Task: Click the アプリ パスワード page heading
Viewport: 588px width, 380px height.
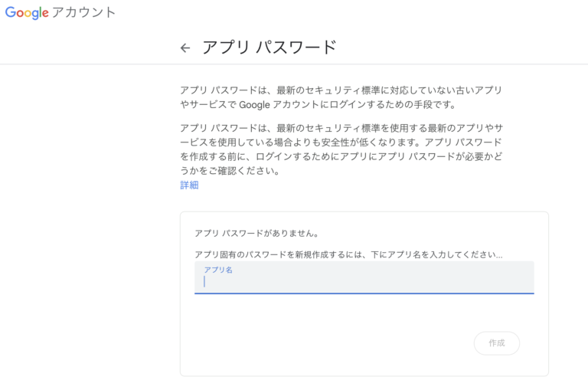Action: coord(269,47)
